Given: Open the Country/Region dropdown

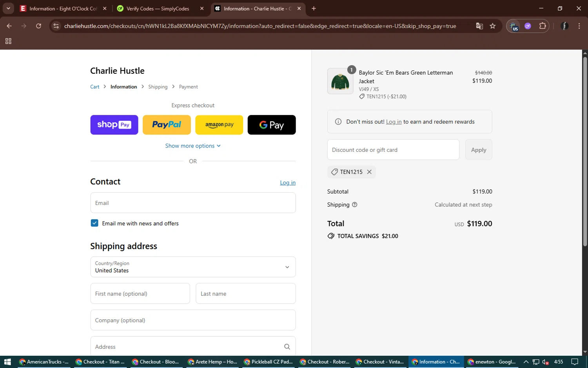Looking at the screenshot, I should point(193,267).
